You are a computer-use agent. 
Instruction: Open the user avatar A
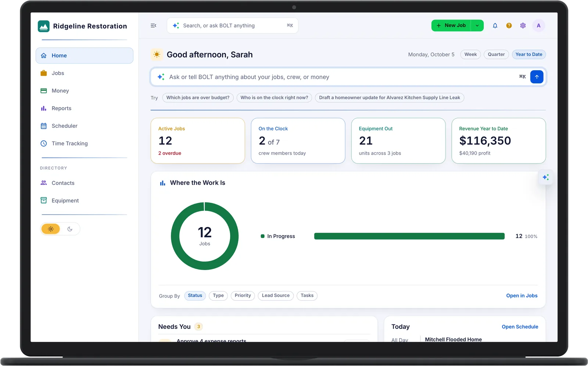(x=539, y=25)
